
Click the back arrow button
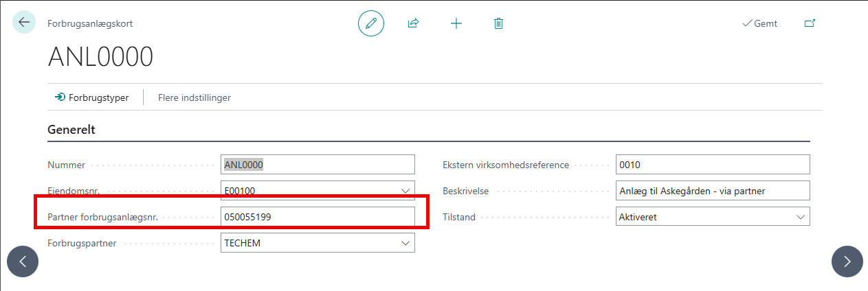click(x=24, y=23)
